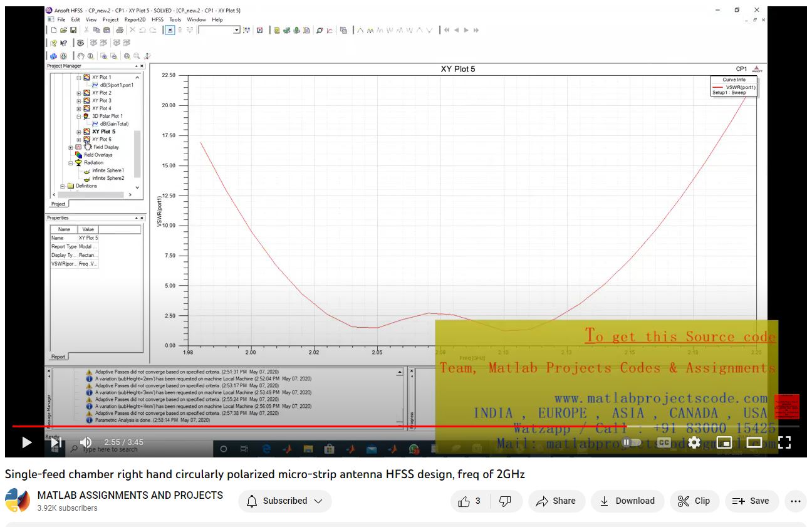Click the HFSS print toolbar icon

[x=120, y=30]
